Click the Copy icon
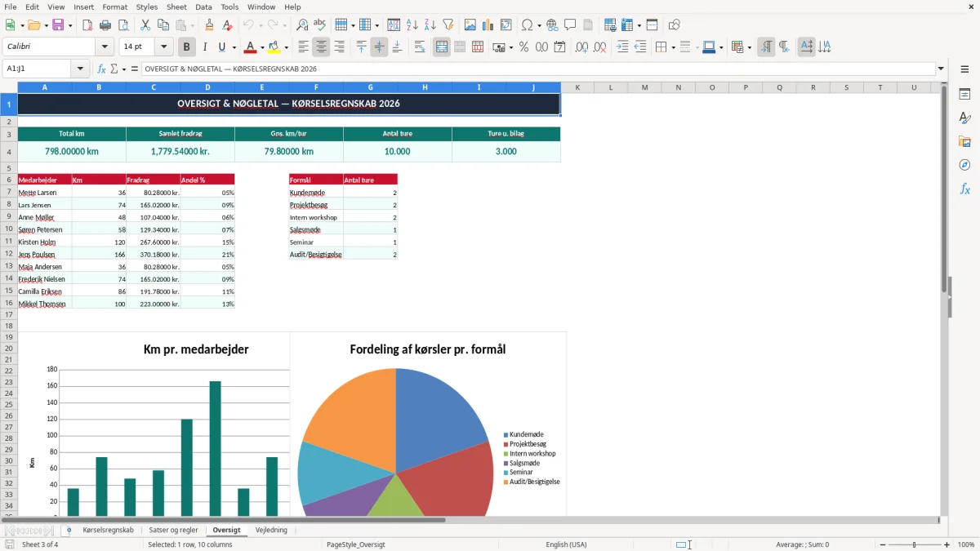The image size is (980, 551). pos(163,25)
